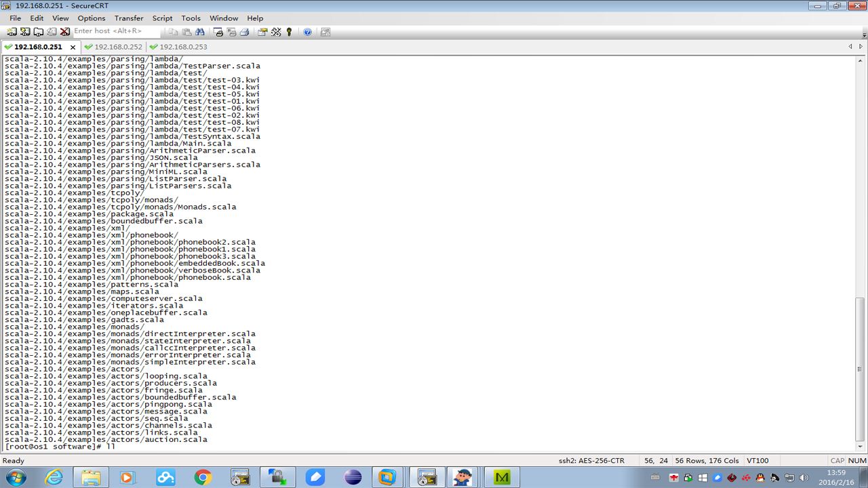
Task: Open Session Options from the toolbar
Action: coord(262,32)
